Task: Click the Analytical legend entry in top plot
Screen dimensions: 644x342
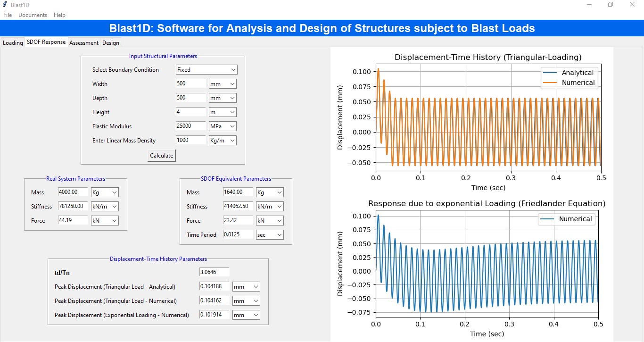Action: (569, 73)
